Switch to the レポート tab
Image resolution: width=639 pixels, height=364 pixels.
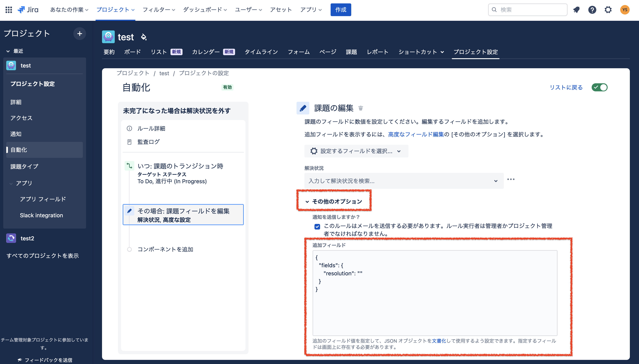coord(378,52)
